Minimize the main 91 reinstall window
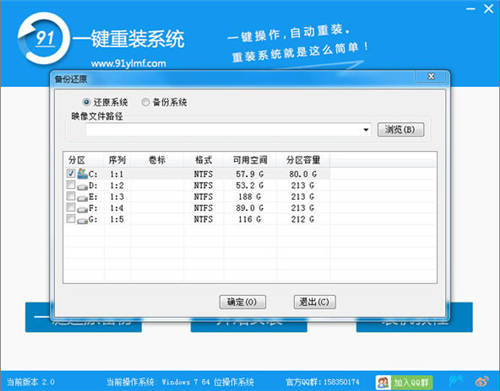 pos(471,9)
